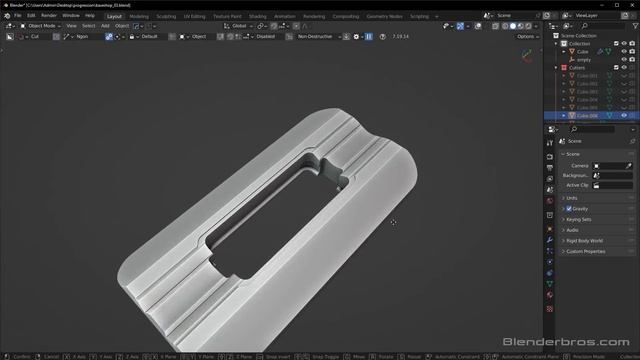The height and width of the screenshot is (360, 640).
Task: Open the viewport Select menu
Action: click(x=89, y=26)
